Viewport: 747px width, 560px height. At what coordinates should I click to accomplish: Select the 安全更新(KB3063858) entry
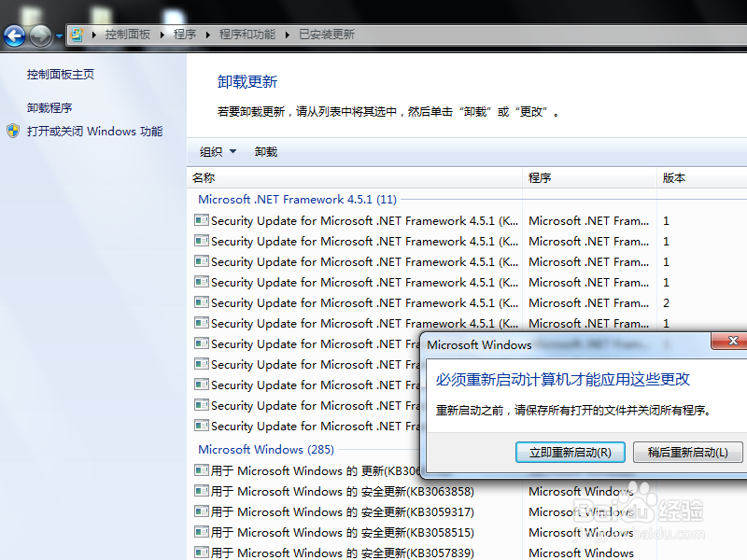343,492
